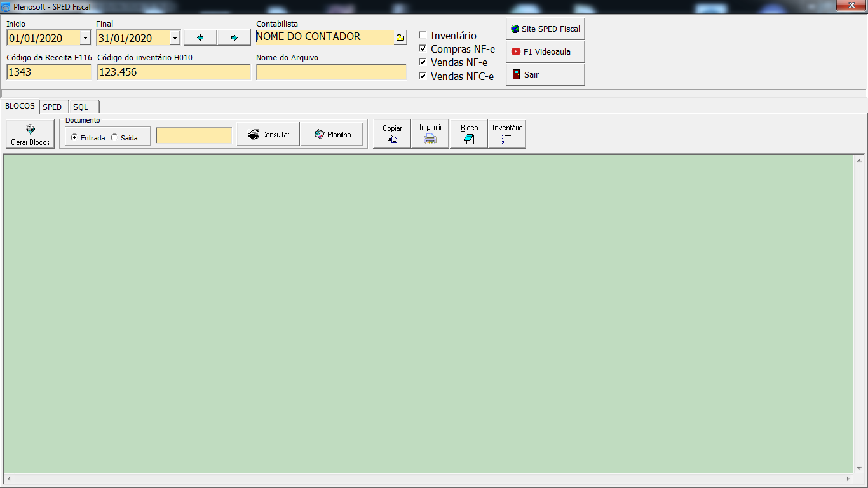868x488 pixels.
Task: Close the Plenosoft SPED Fiscal window
Action: (x=850, y=6)
